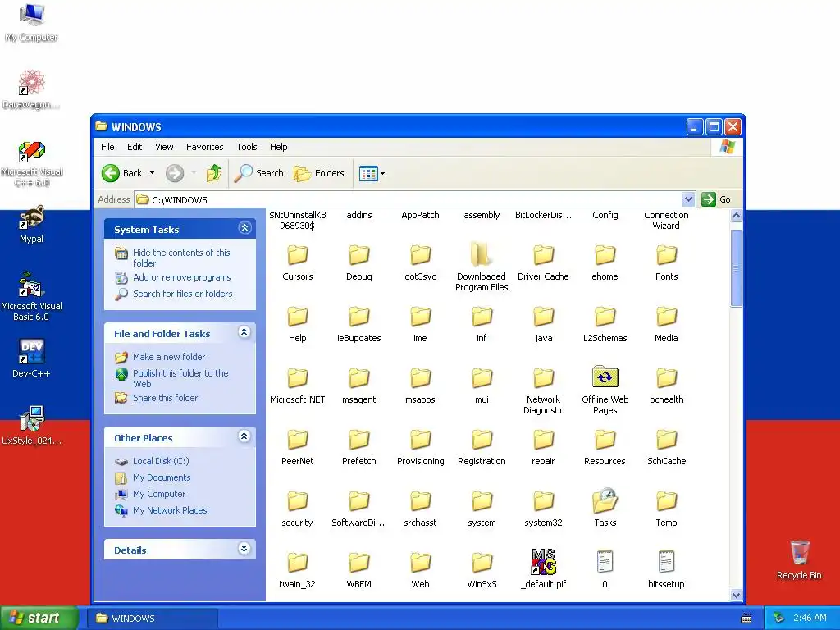The width and height of the screenshot is (840, 630).
Task: Open the Views dropdown arrow
Action: click(382, 174)
